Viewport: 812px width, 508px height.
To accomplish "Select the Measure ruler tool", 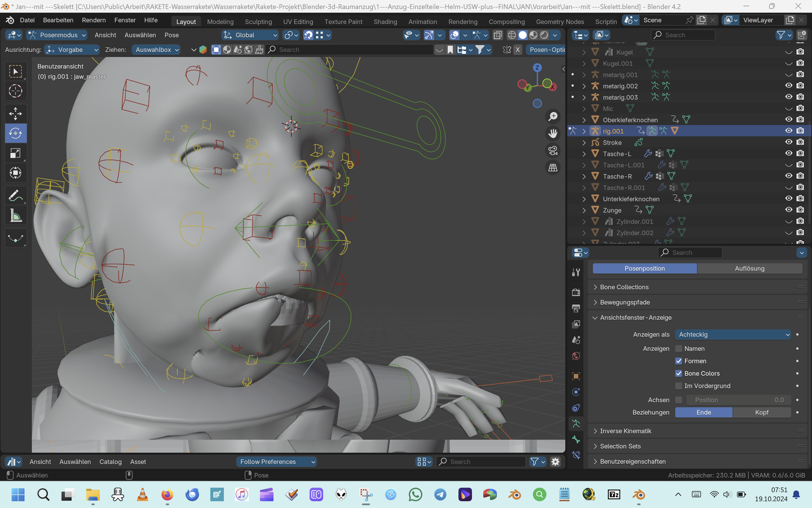I will point(15,216).
